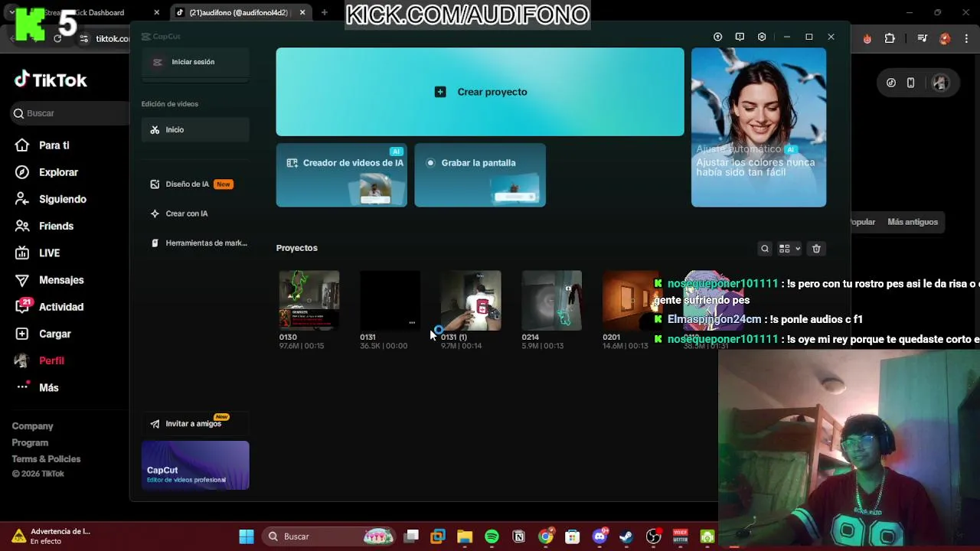The height and width of the screenshot is (551, 980).
Task: Open Spotify from taskbar
Action: tap(492, 536)
